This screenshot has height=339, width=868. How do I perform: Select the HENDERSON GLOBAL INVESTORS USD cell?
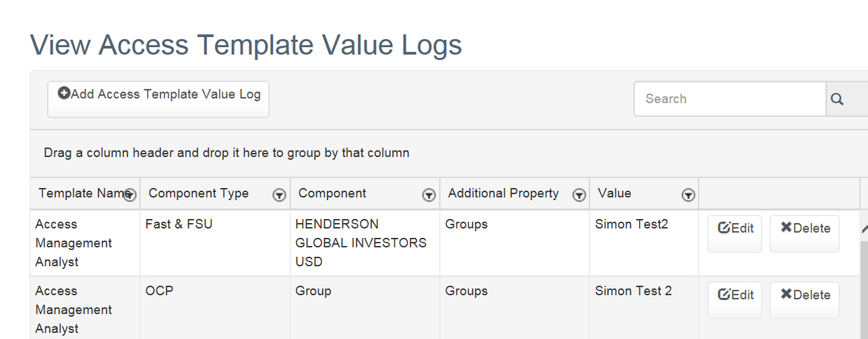pyautogui.click(x=361, y=243)
